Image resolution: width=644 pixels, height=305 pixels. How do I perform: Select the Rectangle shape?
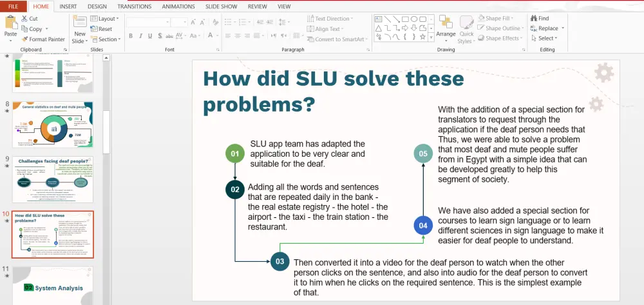[x=405, y=19]
